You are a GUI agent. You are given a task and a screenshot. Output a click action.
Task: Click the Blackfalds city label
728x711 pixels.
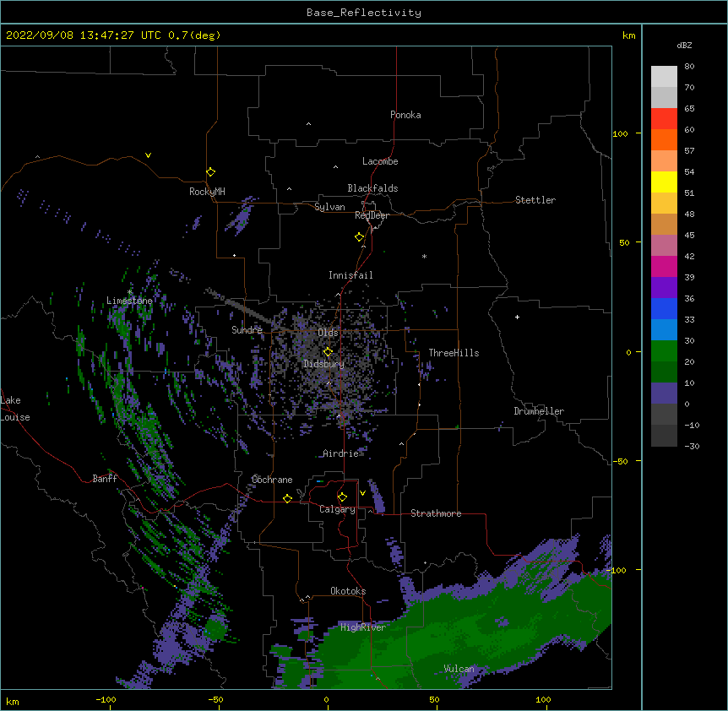372,188
